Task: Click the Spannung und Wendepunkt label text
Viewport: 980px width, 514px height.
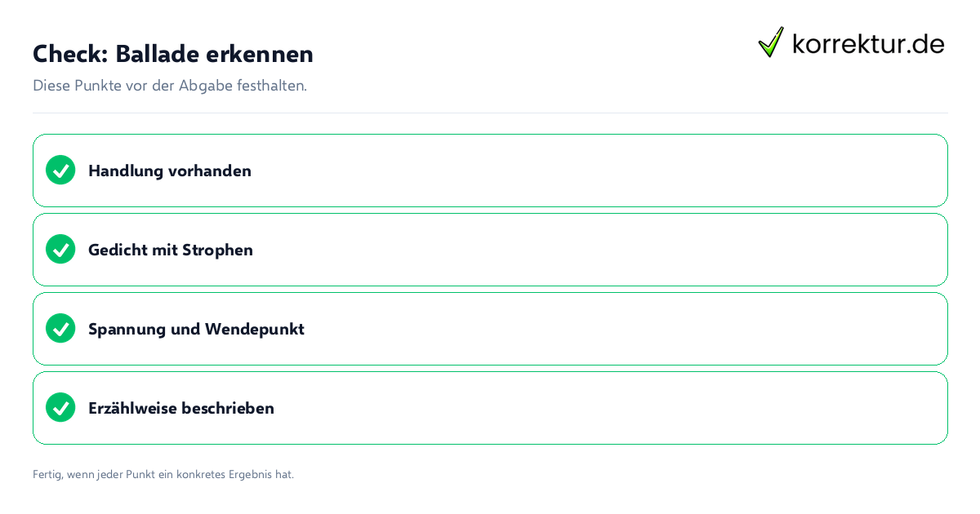Action: [x=196, y=329]
